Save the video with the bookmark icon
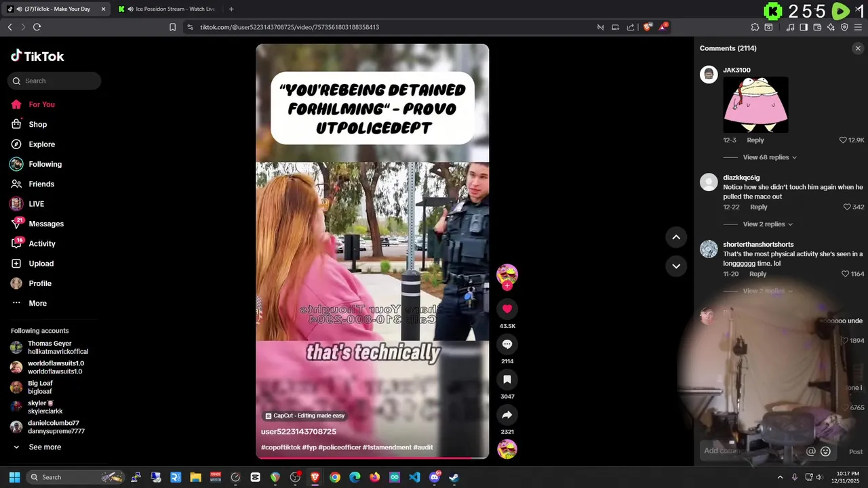The width and height of the screenshot is (868, 488). pyautogui.click(x=507, y=380)
